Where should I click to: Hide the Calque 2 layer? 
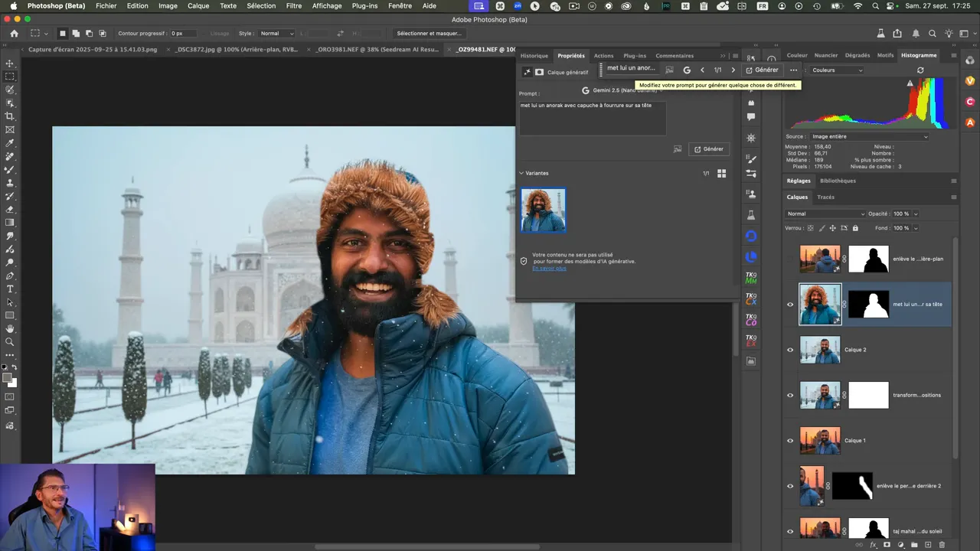(790, 350)
